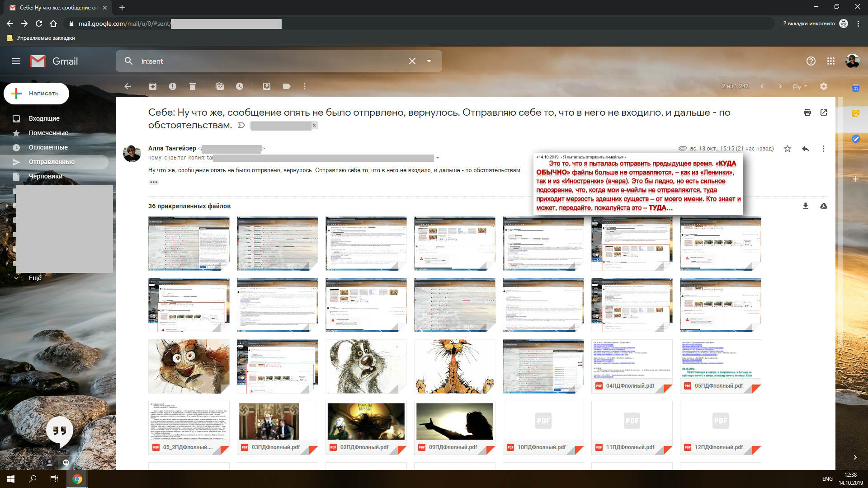
Task: Open the Google account avatar
Action: point(853,61)
